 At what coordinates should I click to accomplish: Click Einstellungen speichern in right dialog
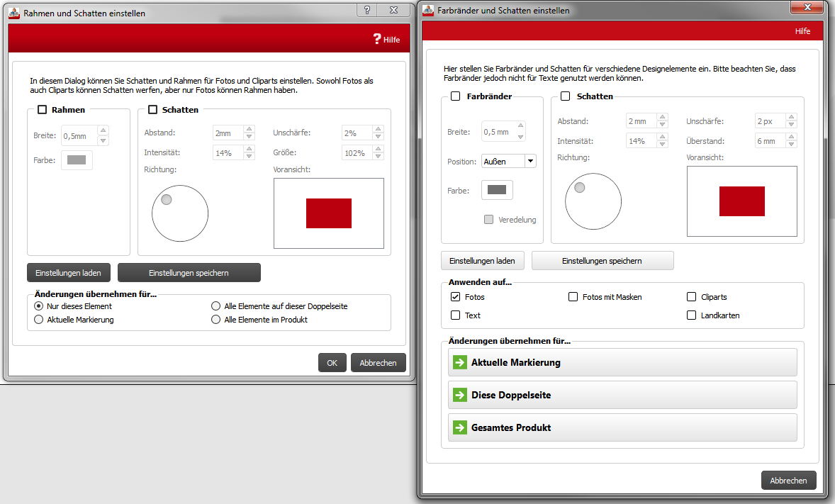pyautogui.click(x=603, y=261)
